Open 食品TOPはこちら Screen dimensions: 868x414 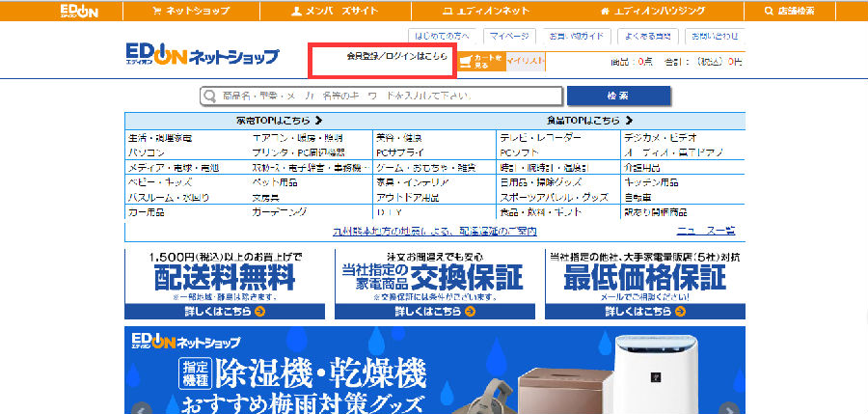589,121
